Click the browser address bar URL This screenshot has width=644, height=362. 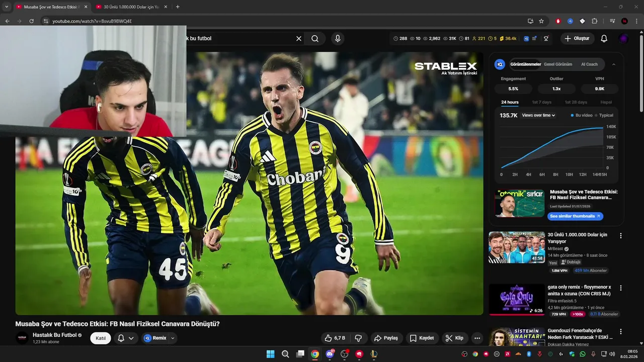(92, 21)
